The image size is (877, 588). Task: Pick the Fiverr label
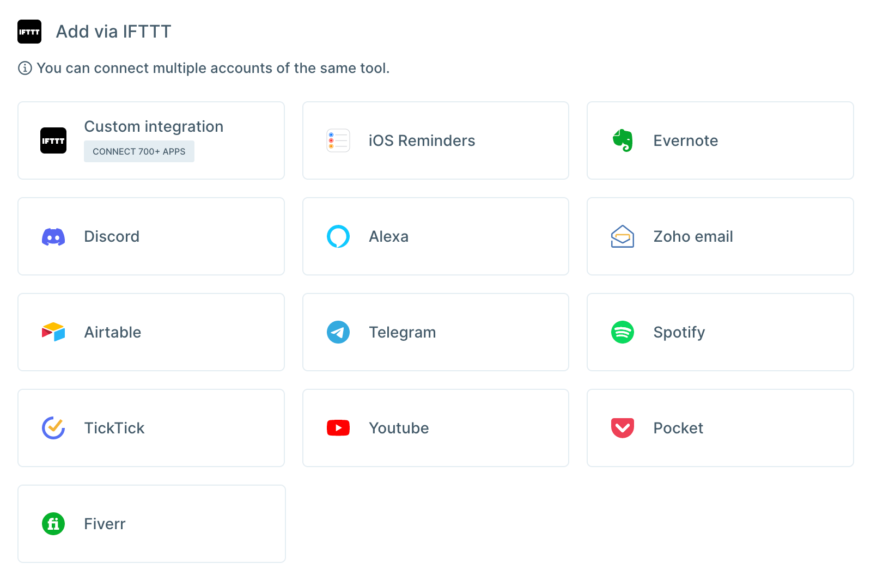point(105,524)
